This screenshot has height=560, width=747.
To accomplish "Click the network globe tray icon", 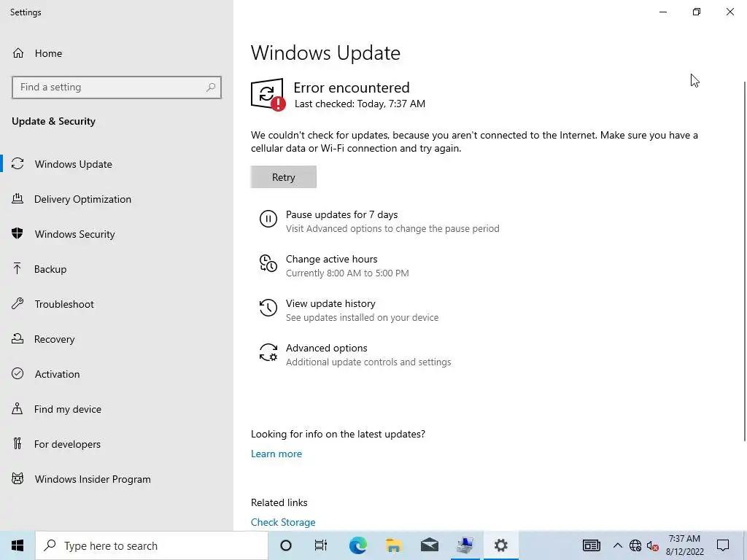I will pos(635,545).
